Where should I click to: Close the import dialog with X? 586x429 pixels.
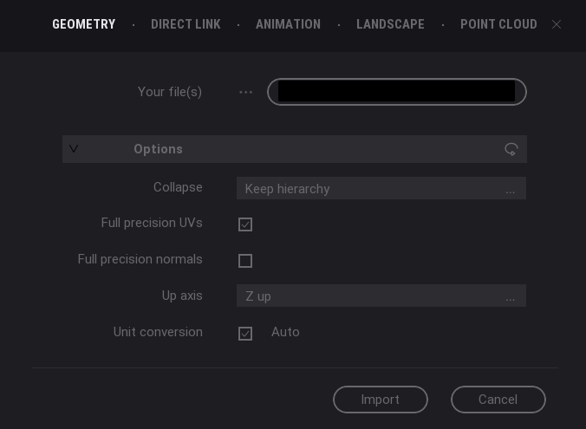click(x=556, y=24)
